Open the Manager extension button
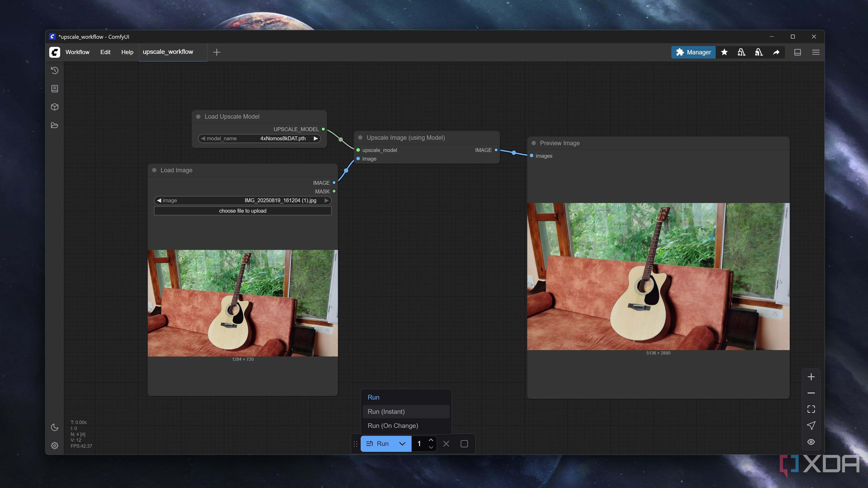The width and height of the screenshot is (868, 488). click(693, 52)
